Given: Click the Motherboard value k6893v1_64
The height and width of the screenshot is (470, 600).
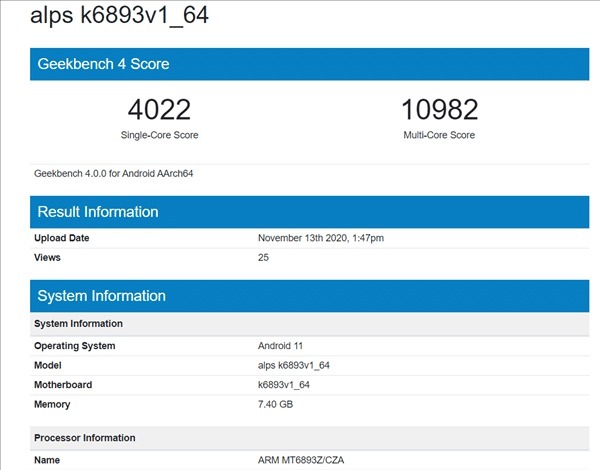Looking at the screenshot, I should pos(284,384).
